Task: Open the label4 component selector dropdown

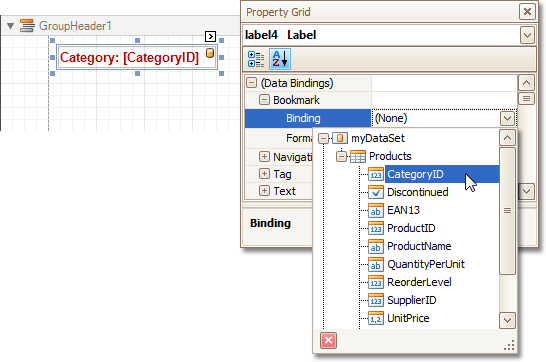Action: pos(527,35)
